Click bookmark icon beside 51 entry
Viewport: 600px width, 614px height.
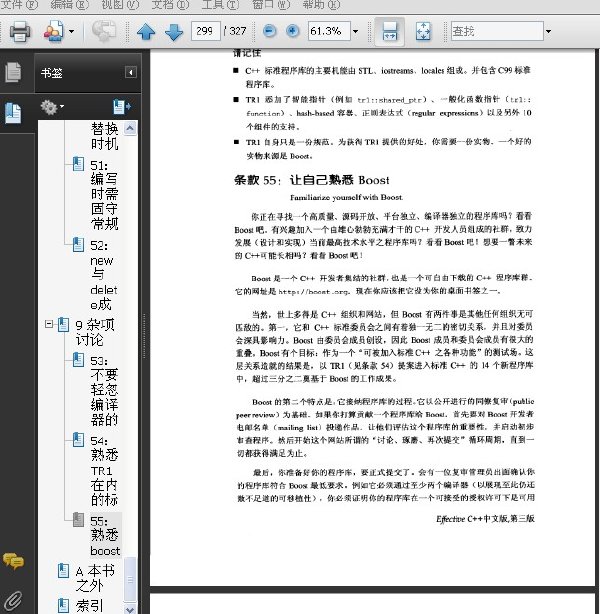(78, 164)
